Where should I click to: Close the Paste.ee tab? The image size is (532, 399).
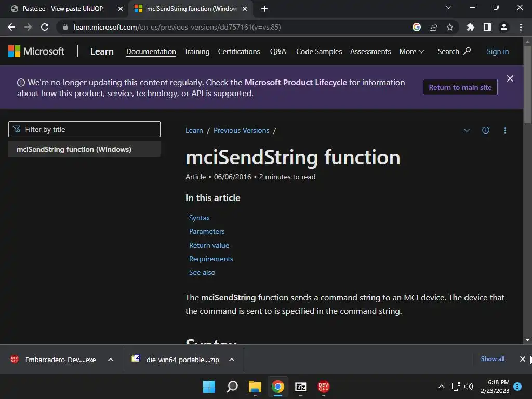tap(120, 9)
